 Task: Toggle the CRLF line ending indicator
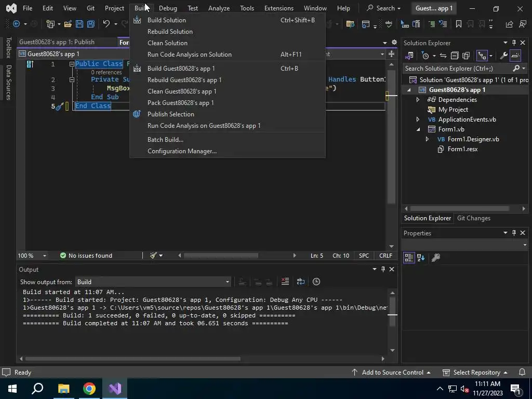tap(386, 256)
